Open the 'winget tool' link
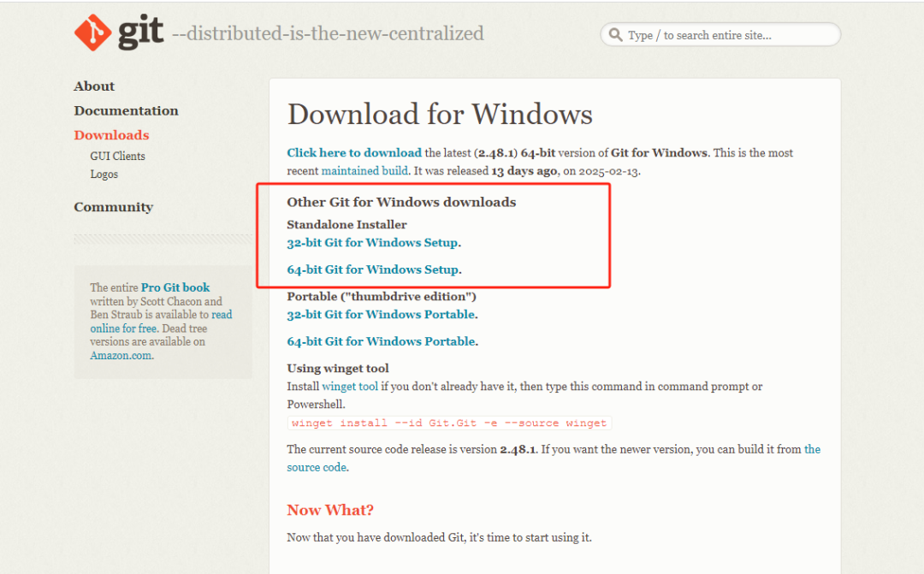Screen dimensions: 924x574 pos(350,387)
